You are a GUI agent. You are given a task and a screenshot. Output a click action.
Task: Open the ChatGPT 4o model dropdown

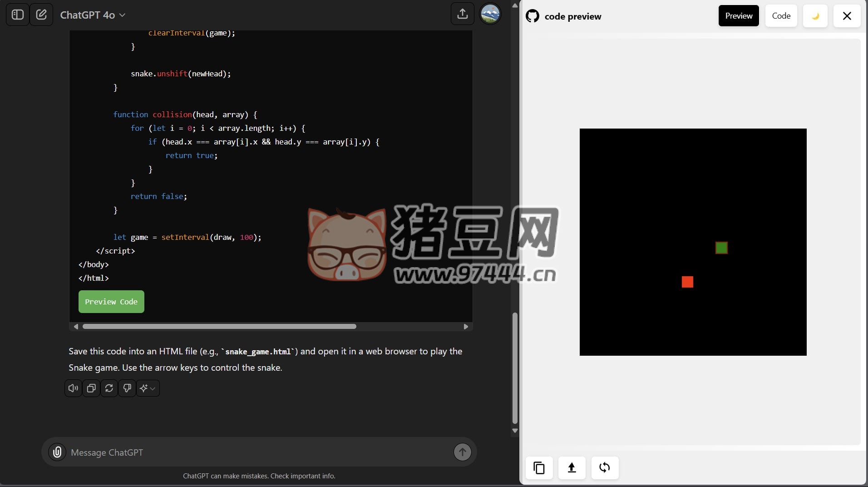coord(93,15)
